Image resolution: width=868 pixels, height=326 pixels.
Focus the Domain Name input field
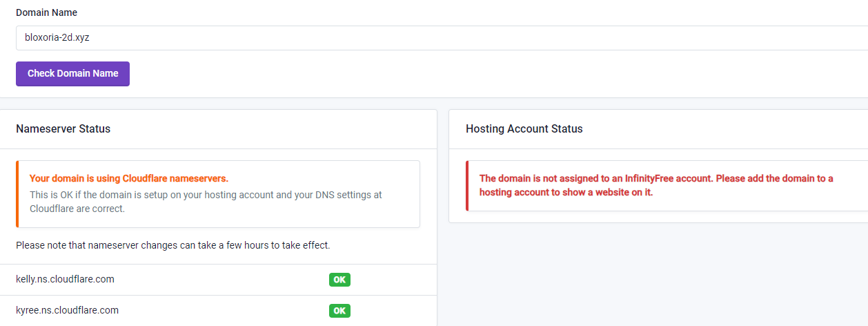tap(442, 38)
